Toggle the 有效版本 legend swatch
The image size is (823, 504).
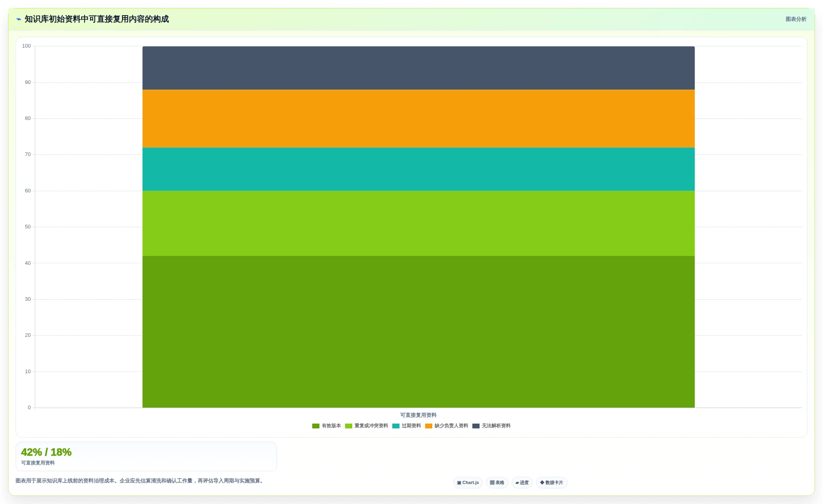coord(316,426)
